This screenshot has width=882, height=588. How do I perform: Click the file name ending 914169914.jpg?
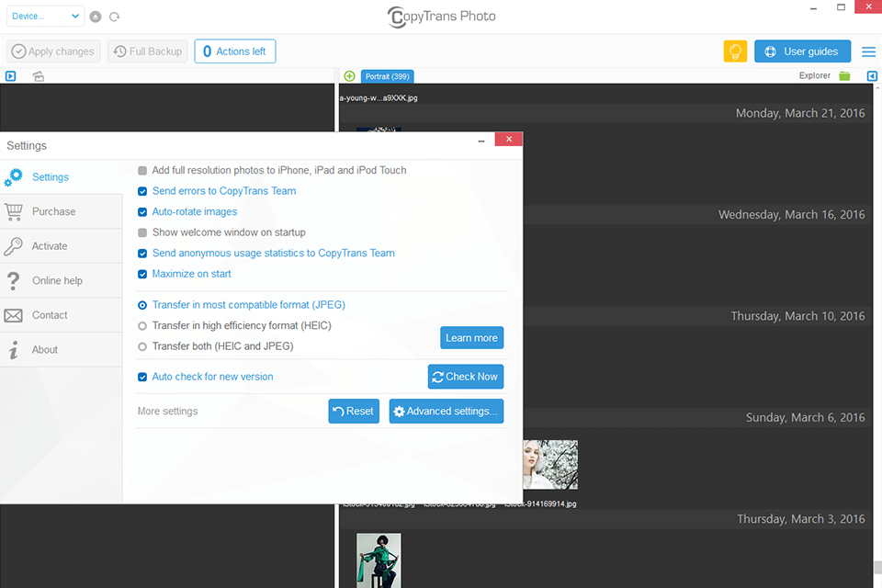[540, 503]
